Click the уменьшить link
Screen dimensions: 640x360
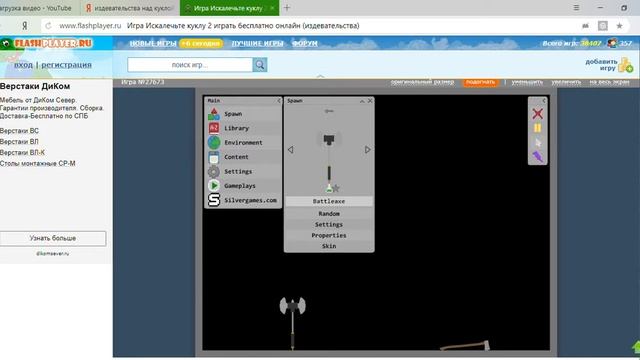click(527, 82)
